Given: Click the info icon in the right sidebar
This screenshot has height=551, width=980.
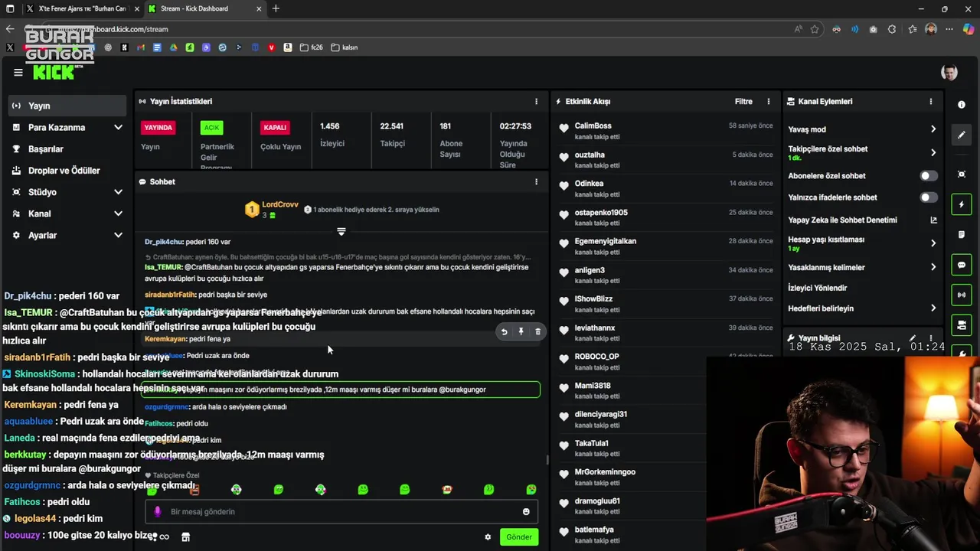Looking at the screenshot, I should tap(962, 105).
